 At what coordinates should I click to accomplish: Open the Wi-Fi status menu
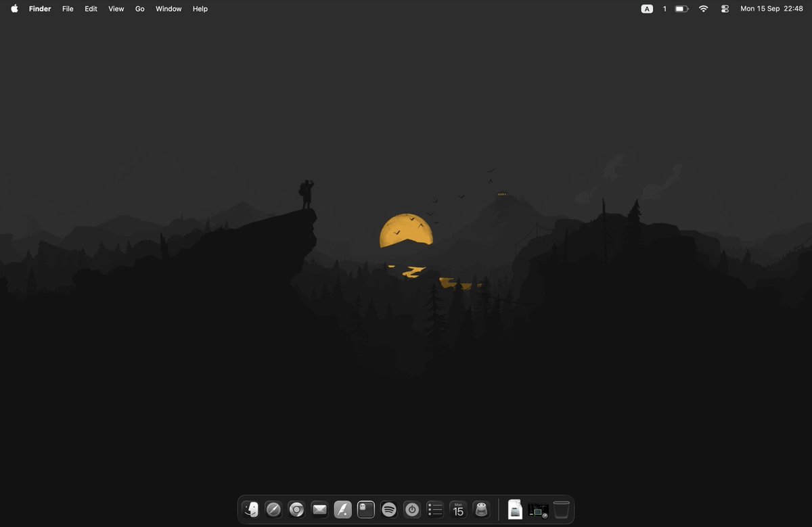(x=704, y=9)
